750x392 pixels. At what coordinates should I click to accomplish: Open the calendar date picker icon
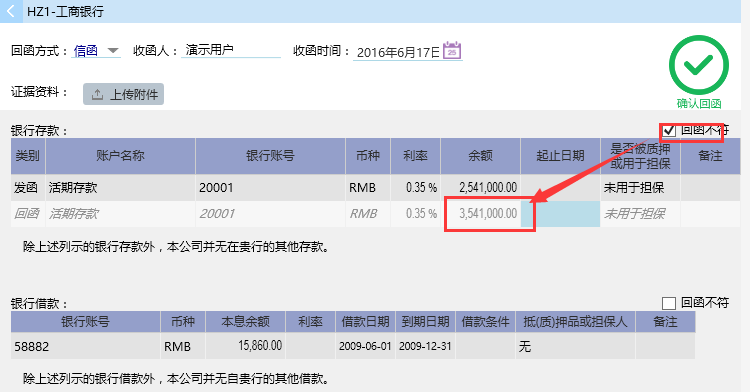[x=452, y=50]
